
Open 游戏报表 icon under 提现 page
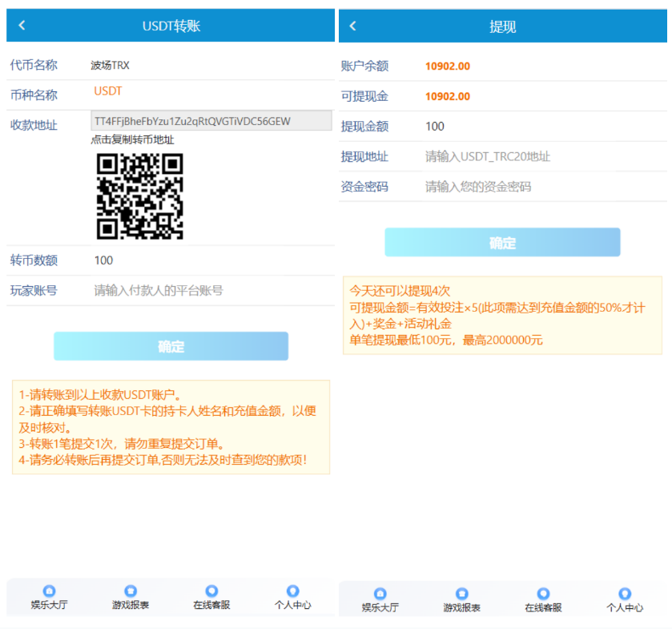(462, 595)
